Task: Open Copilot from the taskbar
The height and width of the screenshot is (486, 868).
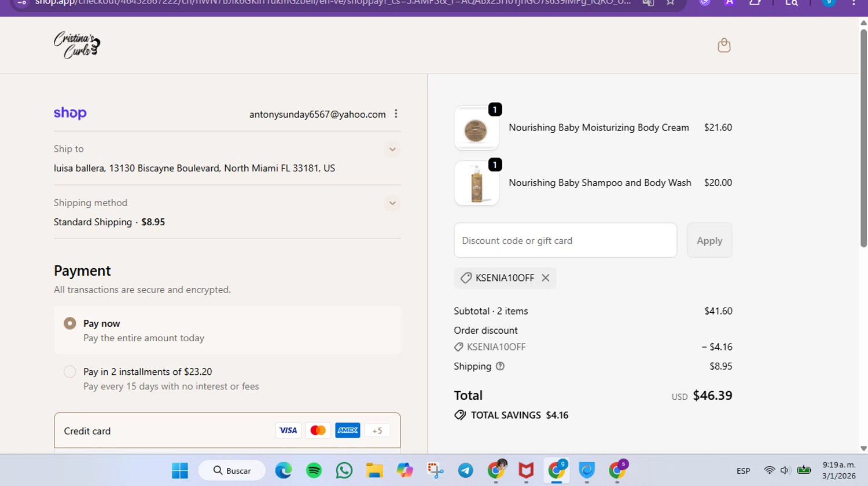Action: point(404,470)
